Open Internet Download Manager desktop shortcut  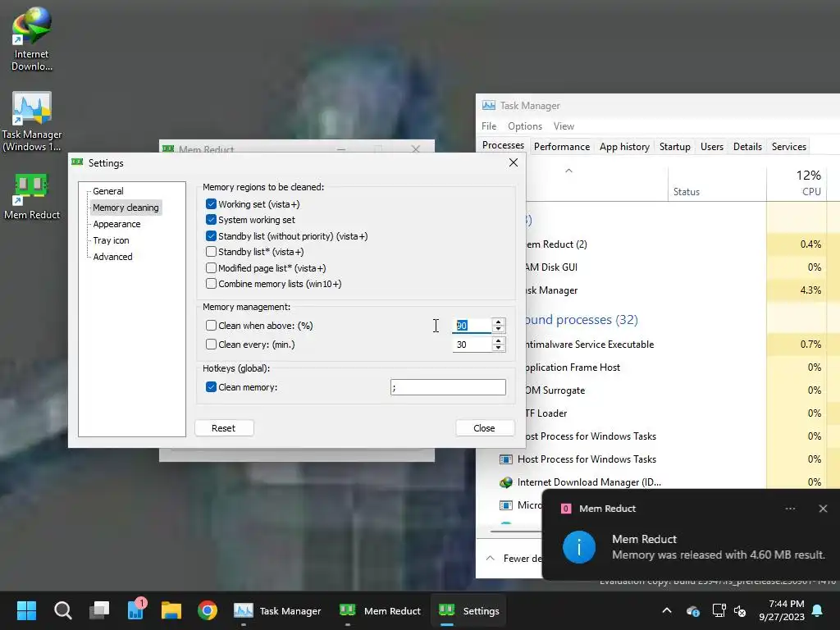point(32,39)
